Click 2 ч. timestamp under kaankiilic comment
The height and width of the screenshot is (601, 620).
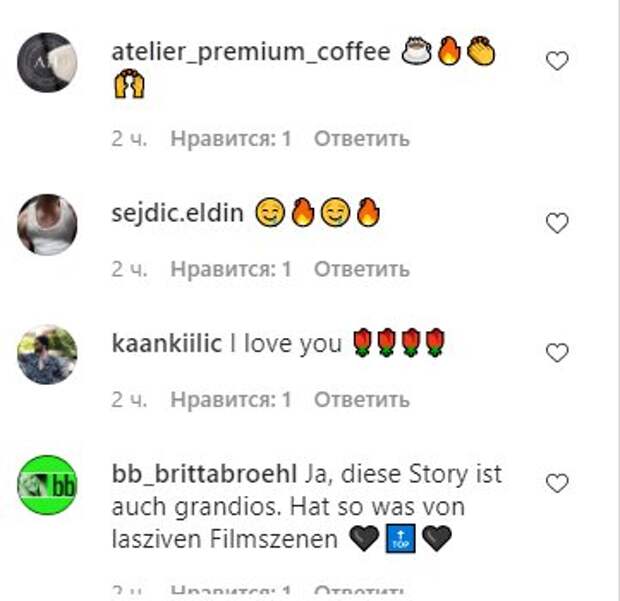coord(129,400)
